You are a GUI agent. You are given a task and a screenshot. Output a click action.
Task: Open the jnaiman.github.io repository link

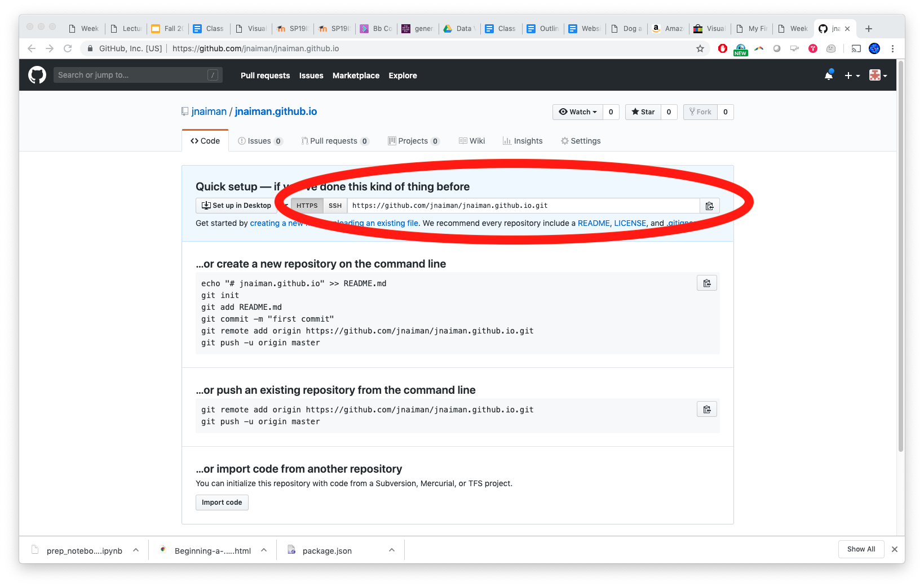tap(276, 112)
